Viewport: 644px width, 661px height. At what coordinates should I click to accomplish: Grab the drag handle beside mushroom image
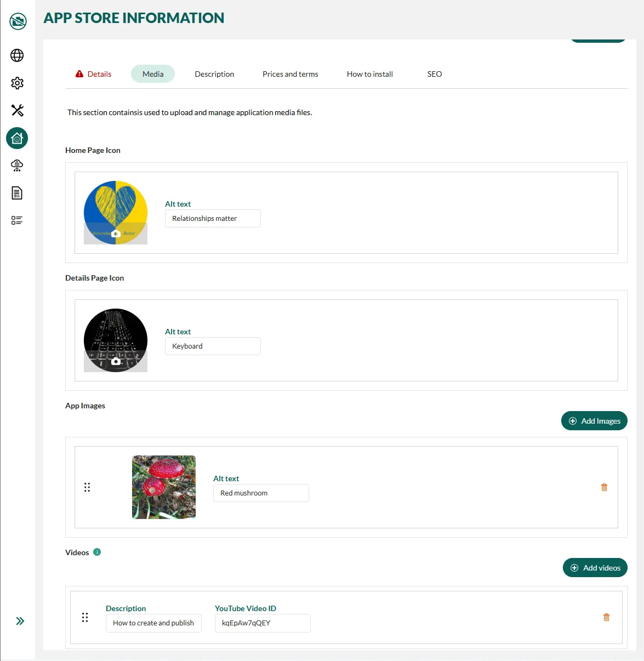[87, 487]
